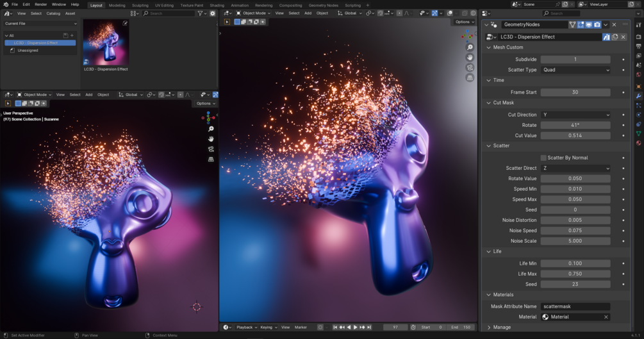Adjust the Rotate 41° field
644x339 pixels.
[x=575, y=125]
